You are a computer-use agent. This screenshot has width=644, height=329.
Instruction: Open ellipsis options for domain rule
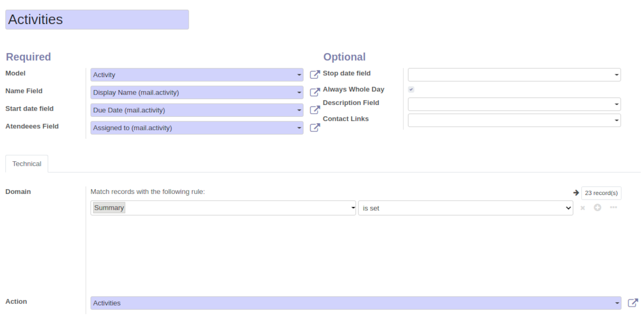point(613,208)
